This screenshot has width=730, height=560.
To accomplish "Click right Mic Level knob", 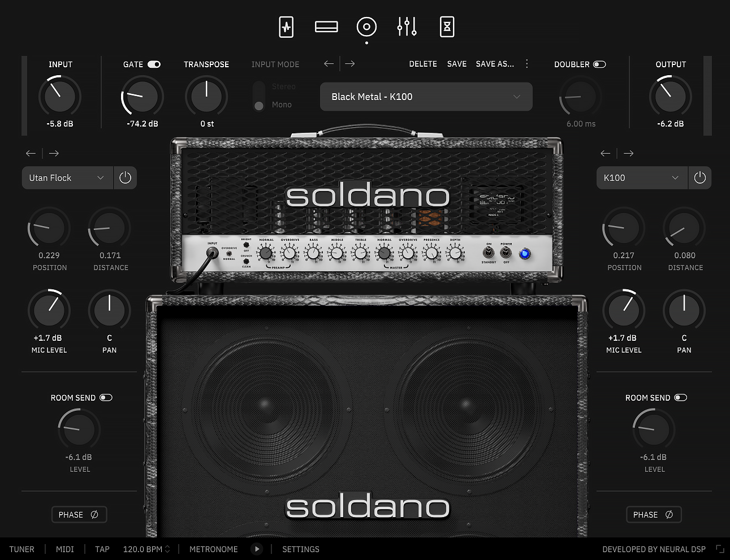I will coord(624,310).
